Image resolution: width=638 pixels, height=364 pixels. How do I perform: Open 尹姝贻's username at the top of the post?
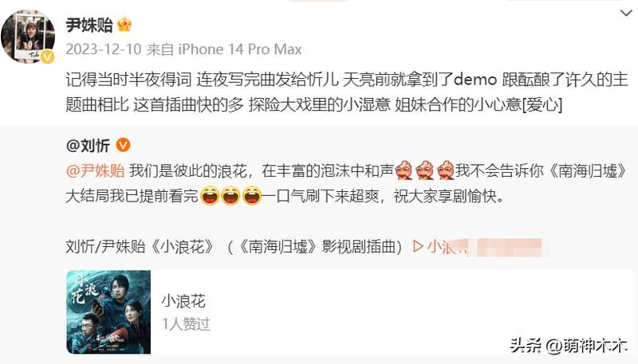tap(89, 25)
